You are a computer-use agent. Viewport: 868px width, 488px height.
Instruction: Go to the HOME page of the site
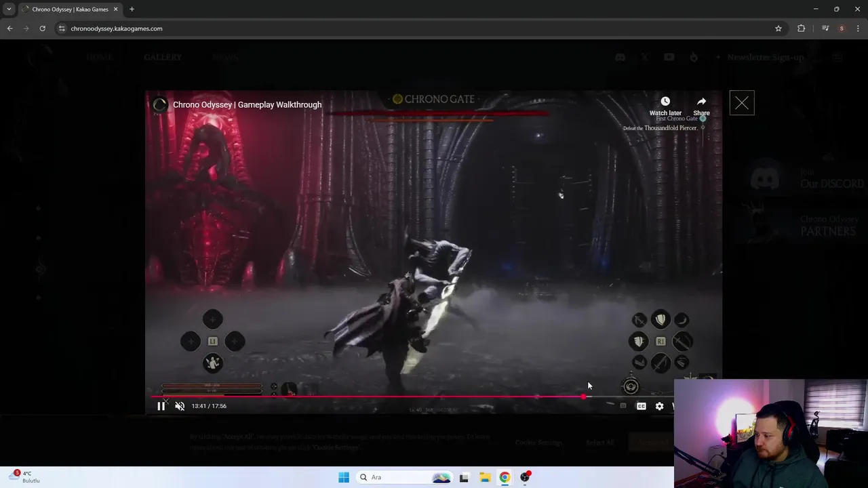click(99, 57)
